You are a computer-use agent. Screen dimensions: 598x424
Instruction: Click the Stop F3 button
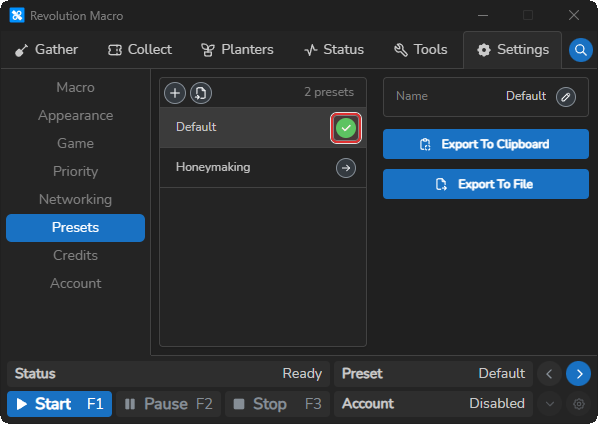pyautogui.click(x=277, y=404)
